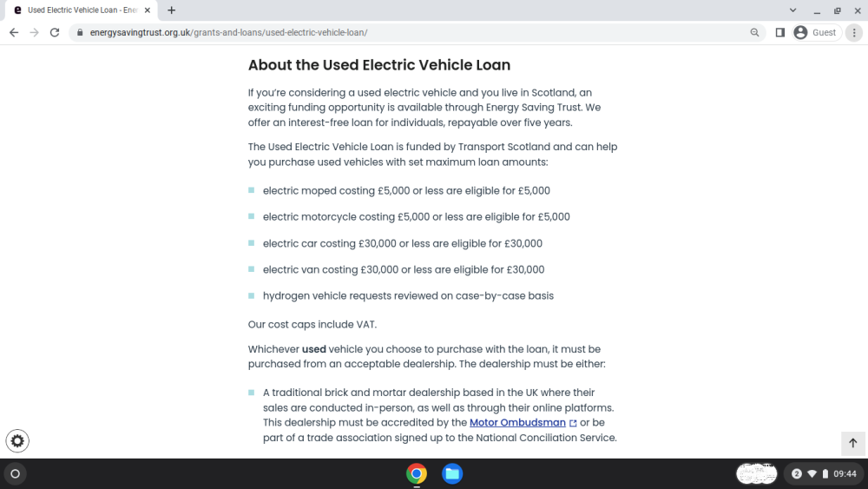Open a new browser tab

click(172, 10)
